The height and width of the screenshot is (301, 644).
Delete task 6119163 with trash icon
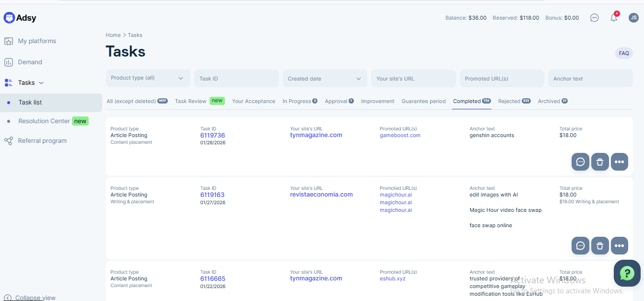(x=600, y=246)
